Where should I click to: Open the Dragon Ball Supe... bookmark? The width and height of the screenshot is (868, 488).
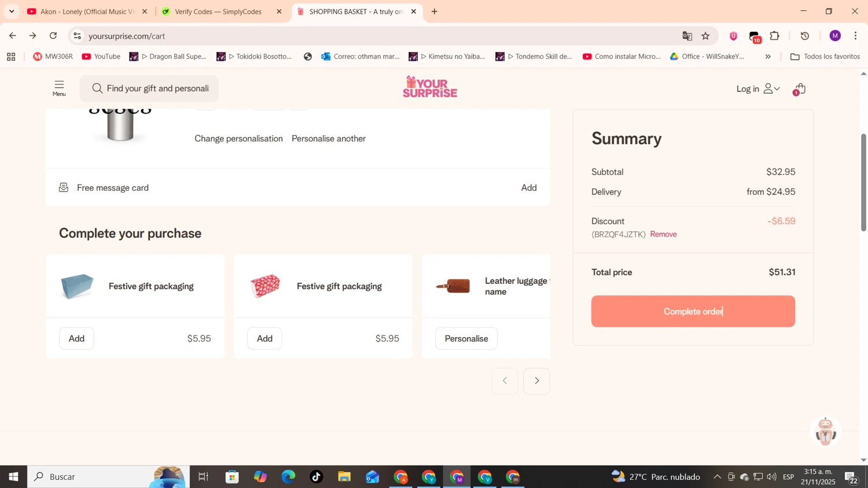tap(168, 57)
